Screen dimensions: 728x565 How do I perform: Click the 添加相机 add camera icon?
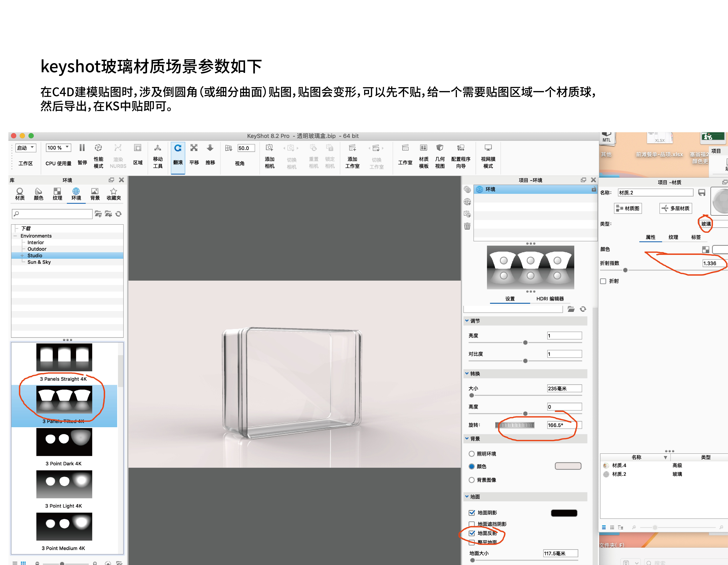(x=269, y=148)
